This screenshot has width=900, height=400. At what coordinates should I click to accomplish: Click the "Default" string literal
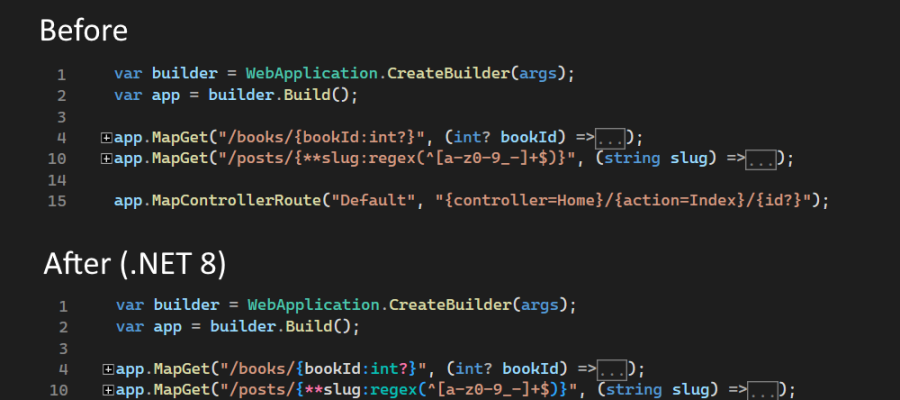(x=375, y=201)
